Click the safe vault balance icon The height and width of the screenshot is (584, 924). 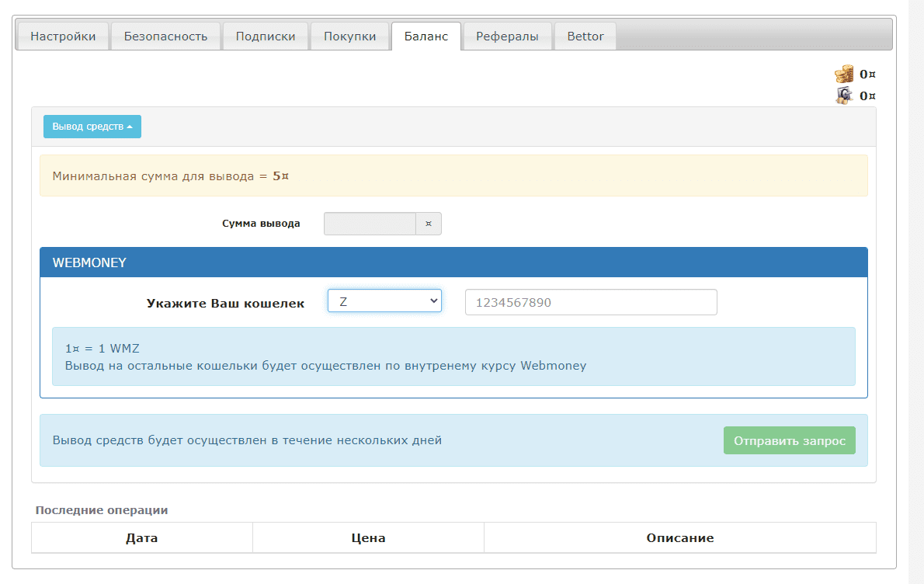coord(844,96)
